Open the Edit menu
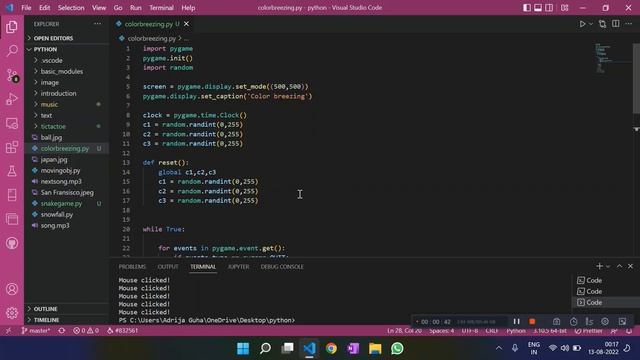The image size is (640, 360). (44, 8)
